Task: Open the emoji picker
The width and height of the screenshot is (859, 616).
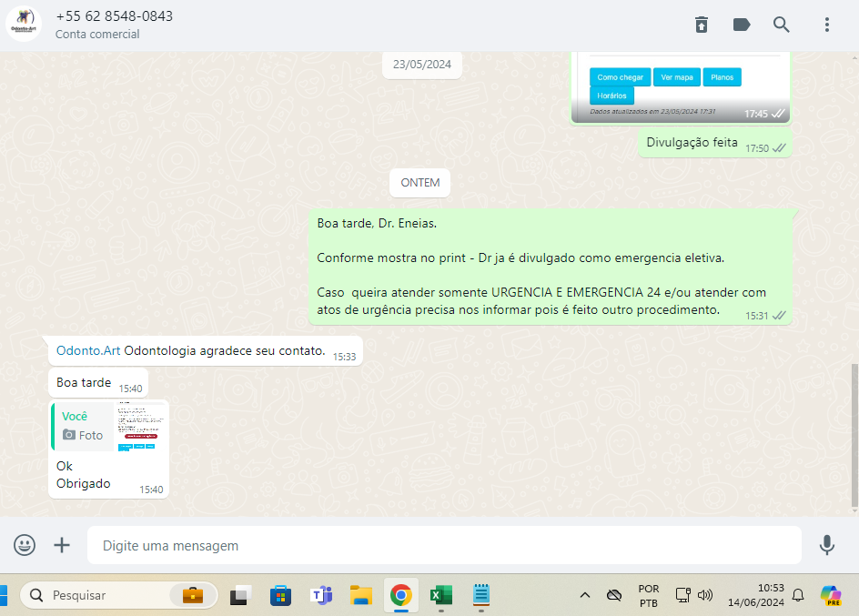Action: 25,545
